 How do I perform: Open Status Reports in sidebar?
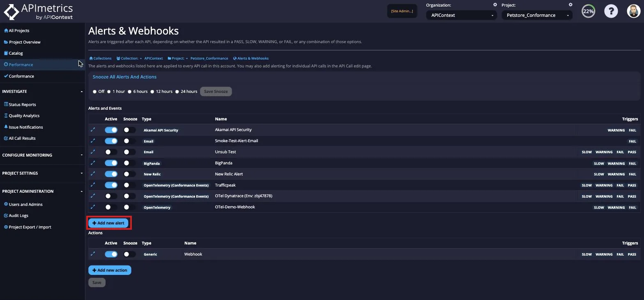(20, 104)
